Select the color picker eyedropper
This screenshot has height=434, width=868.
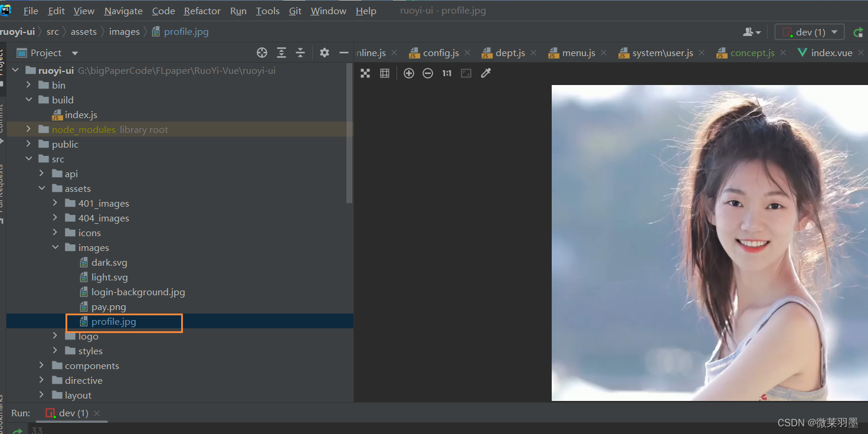pyautogui.click(x=486, y=73)
